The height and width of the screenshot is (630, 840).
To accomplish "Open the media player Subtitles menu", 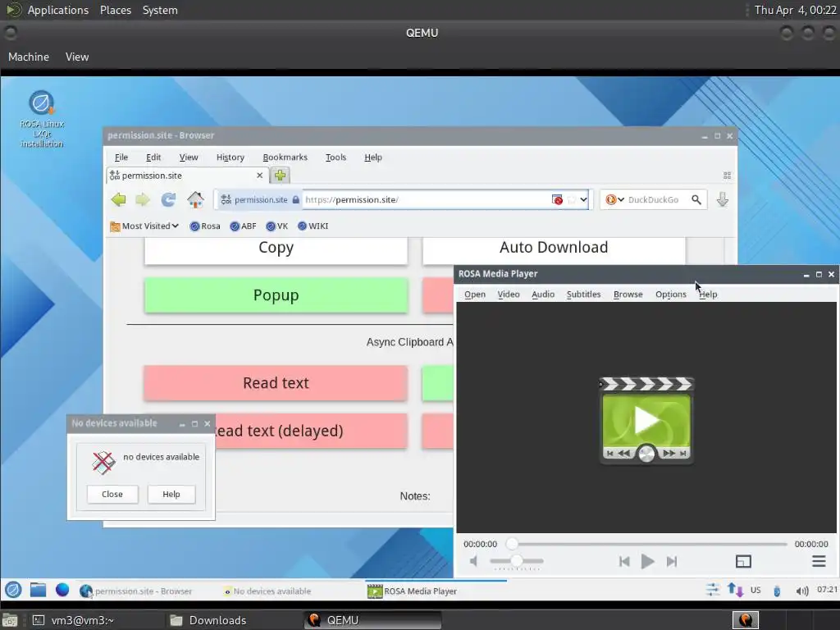I will pyautogui.click(x=583, y=294).
